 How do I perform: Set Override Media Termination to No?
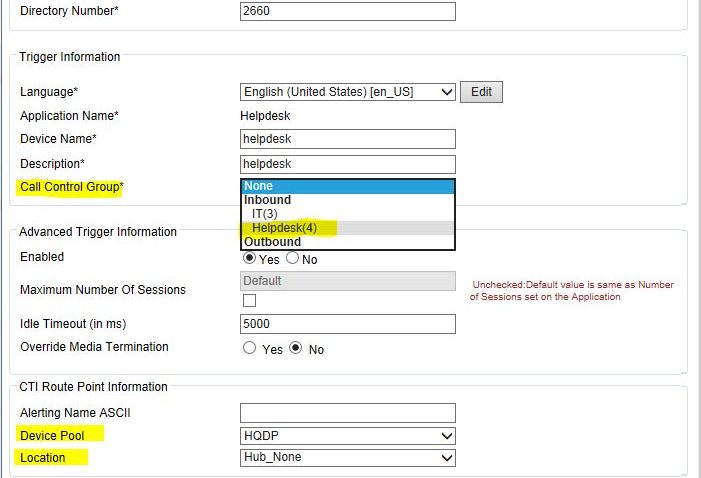tap(296, 349)
